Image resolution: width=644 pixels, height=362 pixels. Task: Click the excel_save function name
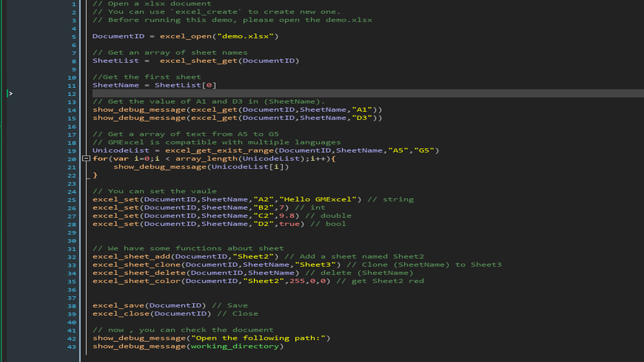click(118, 305)
